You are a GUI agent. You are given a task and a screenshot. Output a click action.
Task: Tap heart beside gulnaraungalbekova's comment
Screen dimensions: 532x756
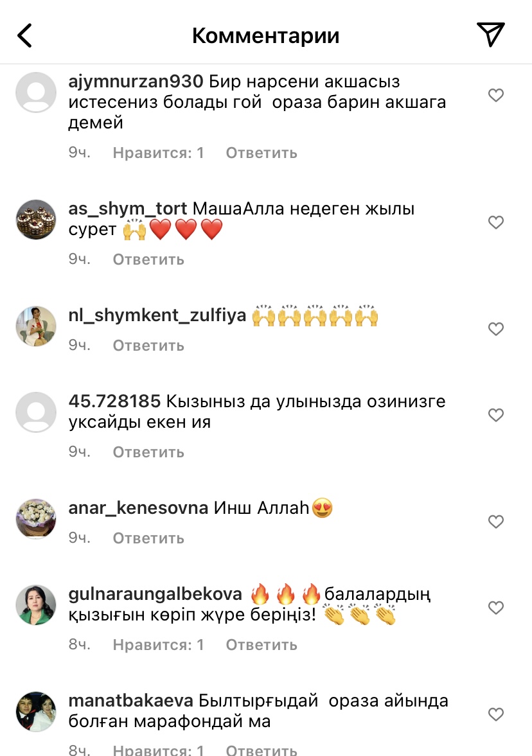(496, 608)
